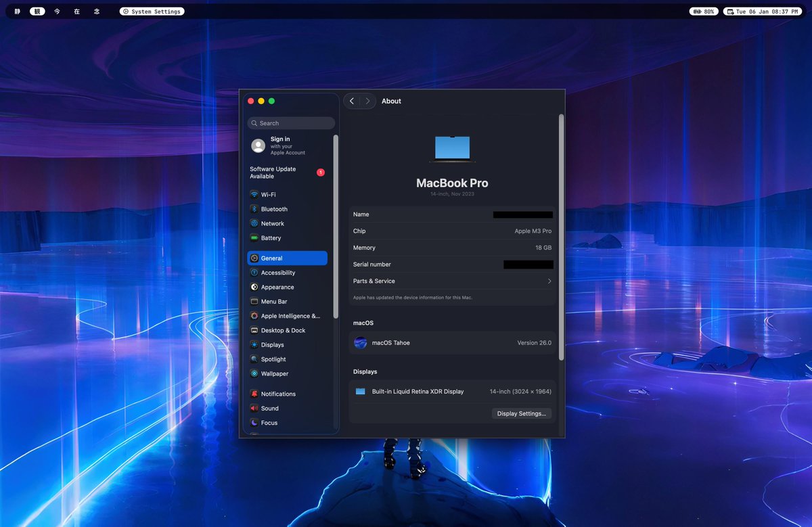This screenshot has height=527, width=812.
Task: Open Accessibility settings
Action: (287, 273)
